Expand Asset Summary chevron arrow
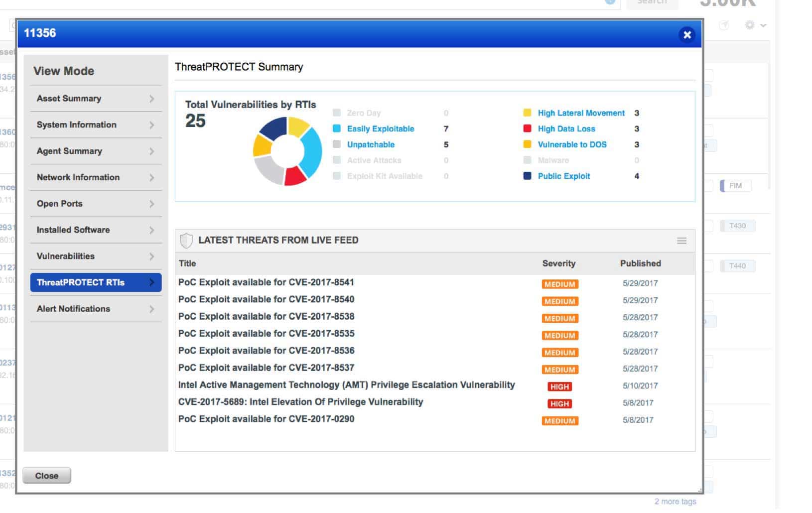Screen dimensions: 812x513 click(152, 99)
